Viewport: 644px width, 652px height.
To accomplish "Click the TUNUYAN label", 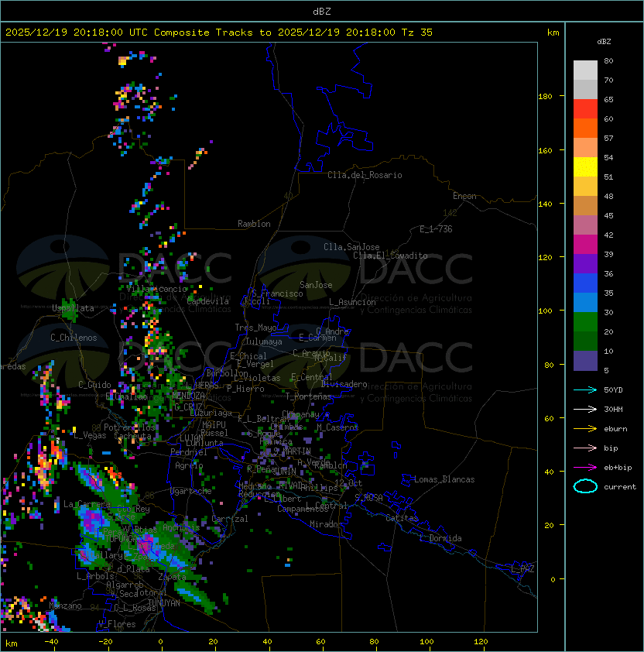I will pos(164,603).
